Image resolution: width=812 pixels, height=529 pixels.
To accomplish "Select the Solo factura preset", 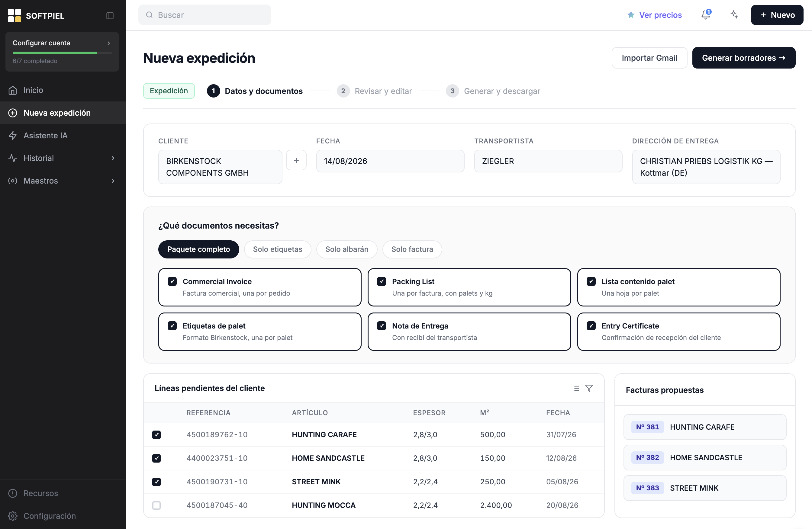I will [x=412, y=249].
